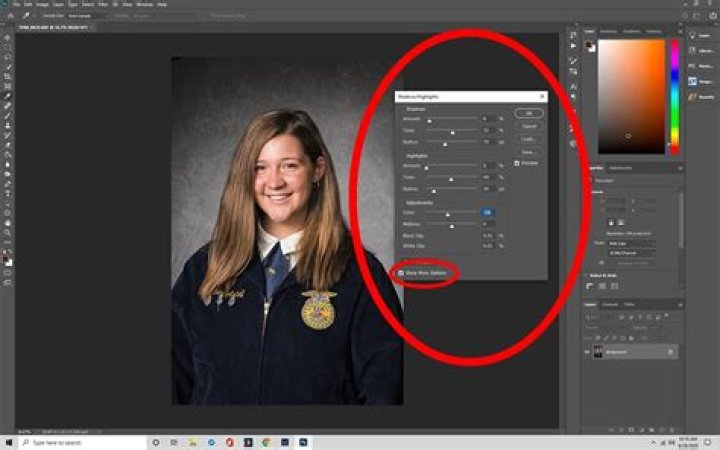Select the Lasso tool

click(x=8, y=57)
